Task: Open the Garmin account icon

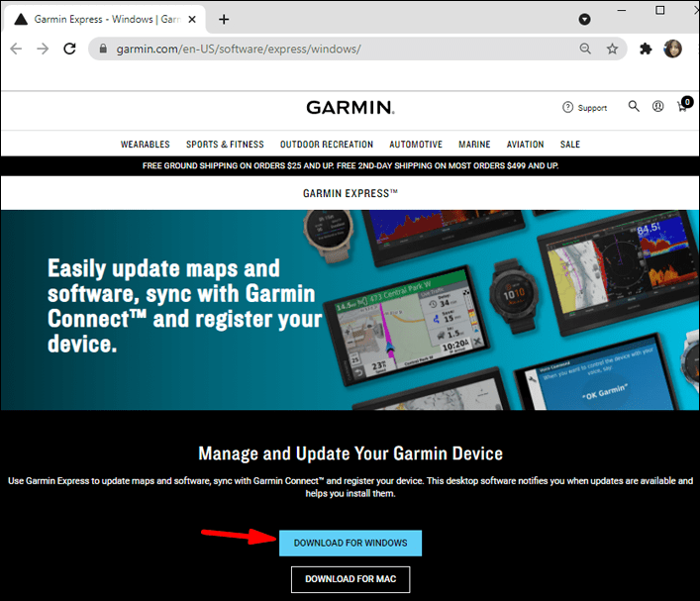Action: tap(658, 106)
